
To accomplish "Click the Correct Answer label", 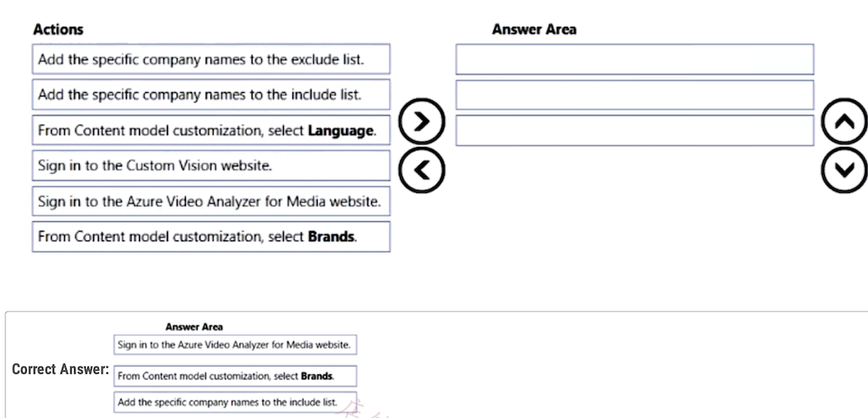I will (60, 369).
